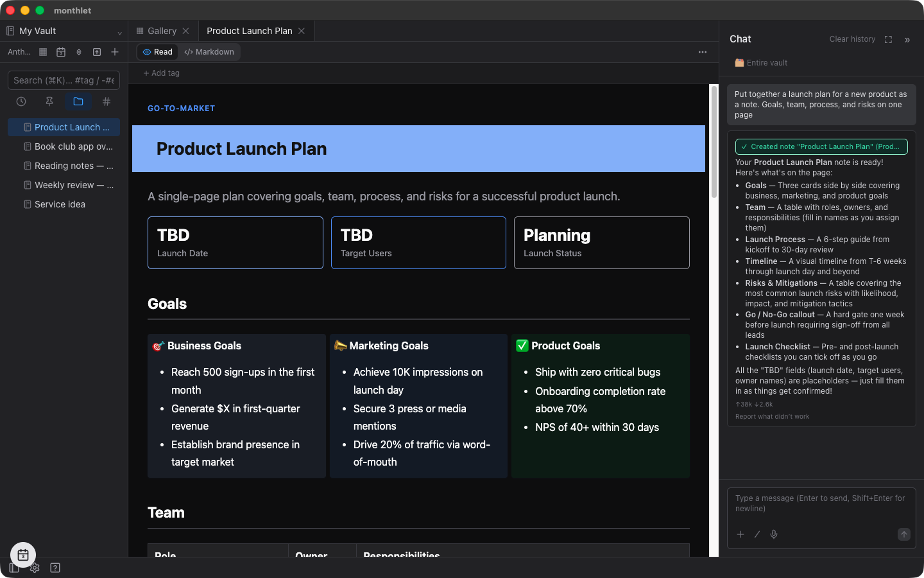924x578 pixels.
Task: Click the sort arrows icon in sidebar toolbar
Action: (x=79, y=52)
